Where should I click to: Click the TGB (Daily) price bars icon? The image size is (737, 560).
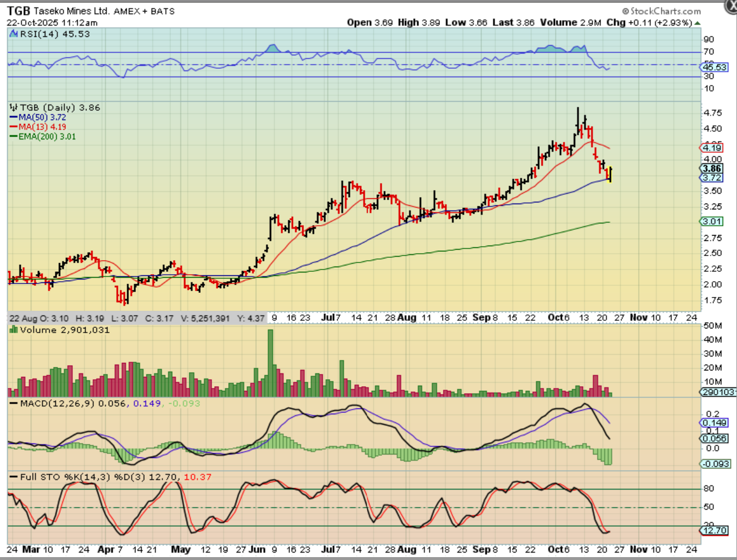13,107
